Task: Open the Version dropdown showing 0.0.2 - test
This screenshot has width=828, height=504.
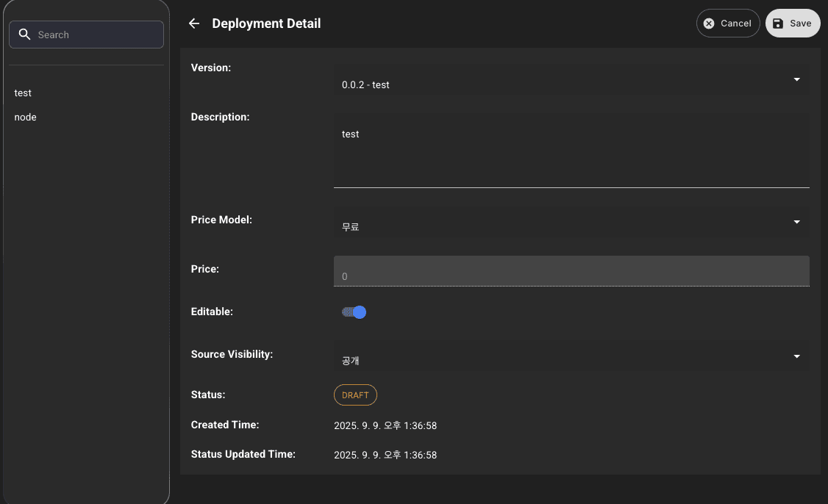Action: (x=571, y=79)
